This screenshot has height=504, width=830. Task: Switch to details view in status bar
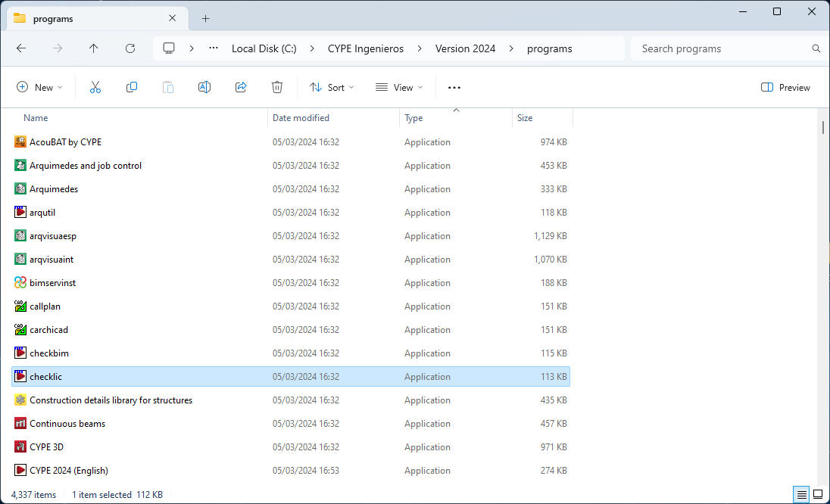click(801, 494)
